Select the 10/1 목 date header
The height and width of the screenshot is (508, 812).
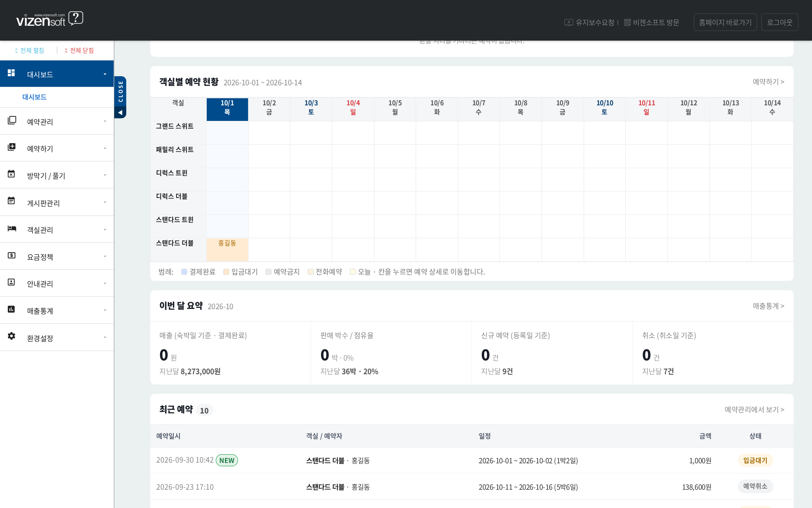point(227,109)
